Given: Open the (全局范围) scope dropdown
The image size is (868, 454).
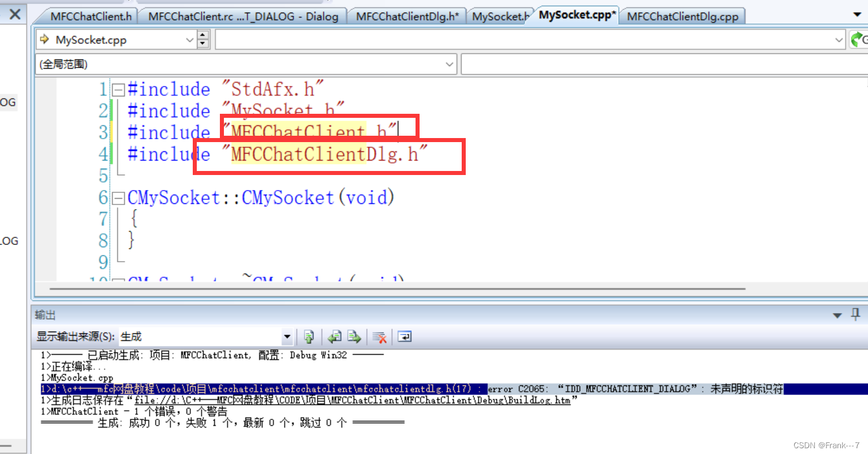Looking at the screenshot, I should pyautogui.click(x=450, y=64).
